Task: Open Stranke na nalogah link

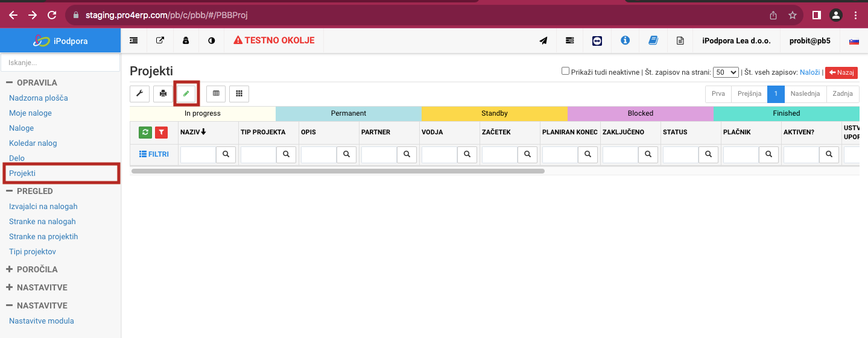Action: [42, 221]
